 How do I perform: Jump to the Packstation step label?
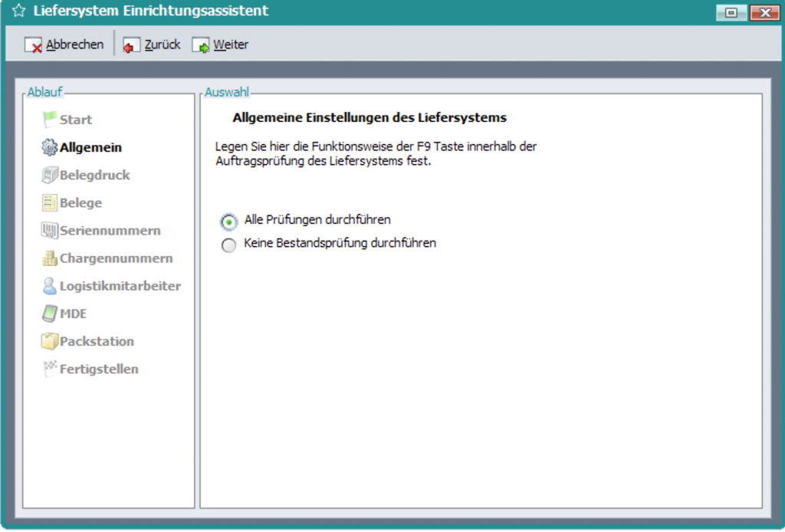coord(97,341)
